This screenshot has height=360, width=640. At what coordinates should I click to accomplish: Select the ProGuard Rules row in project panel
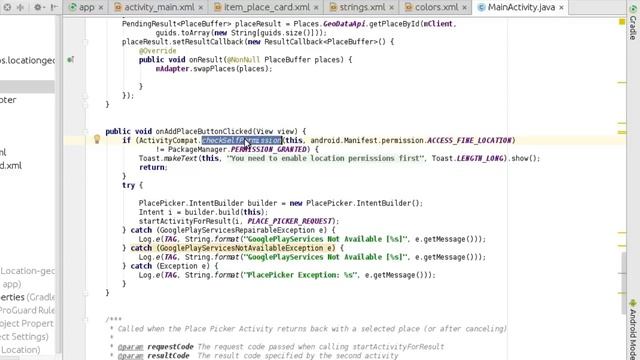pos(27,310)
